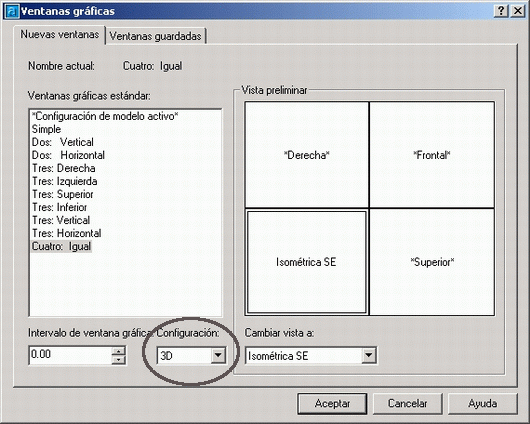Select Simple viewport configuration
This screenshot has height=424, width=530.
coord(46,129)
